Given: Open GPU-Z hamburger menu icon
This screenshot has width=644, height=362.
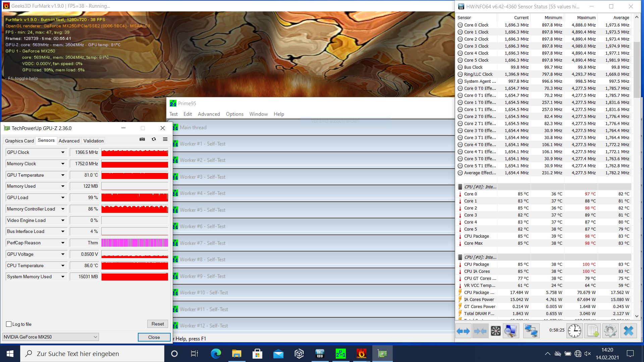Looking at the screenshot, I should tap(165, 139).
